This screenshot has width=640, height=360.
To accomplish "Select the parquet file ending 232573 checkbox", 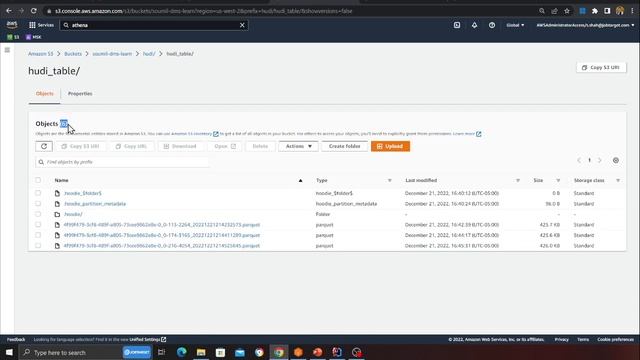I will point(38,224).
